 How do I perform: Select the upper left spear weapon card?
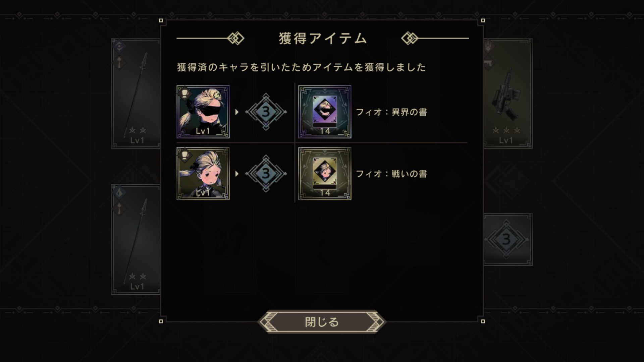(136, 94)
